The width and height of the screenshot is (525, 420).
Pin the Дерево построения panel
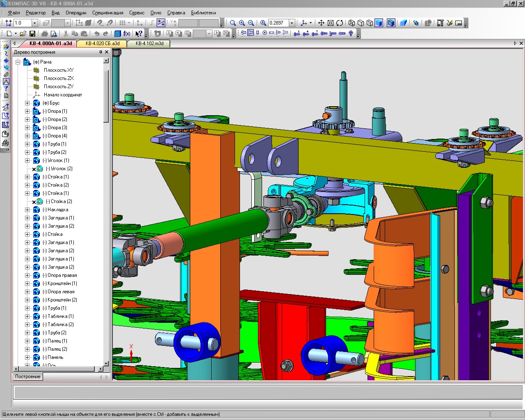coord(100,52)
